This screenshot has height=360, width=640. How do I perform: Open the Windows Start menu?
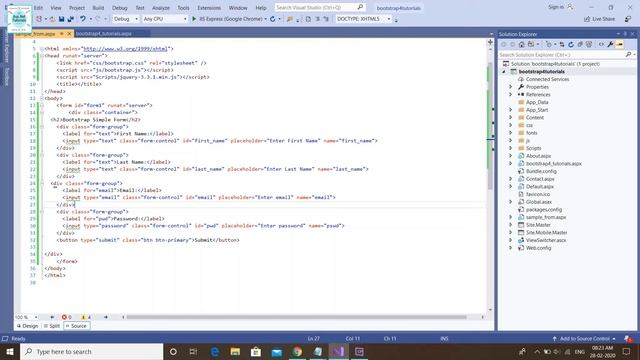pos(10,351)
